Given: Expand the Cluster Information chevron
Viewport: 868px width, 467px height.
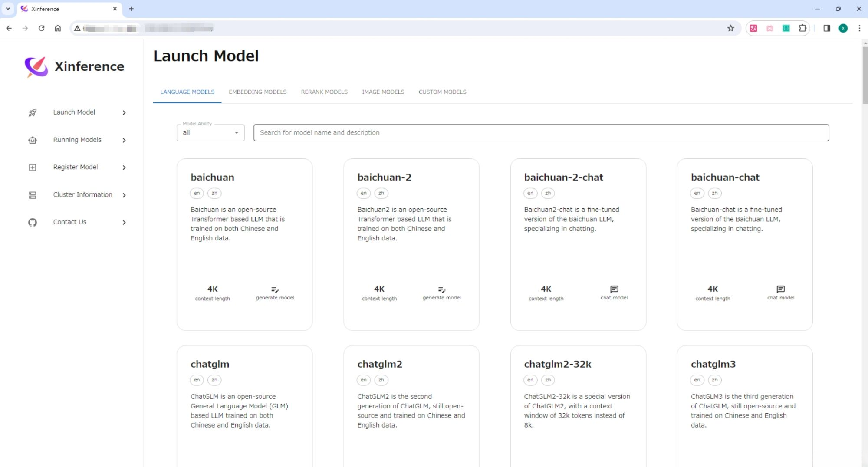Looking at the screenshot, I should 124,195.
